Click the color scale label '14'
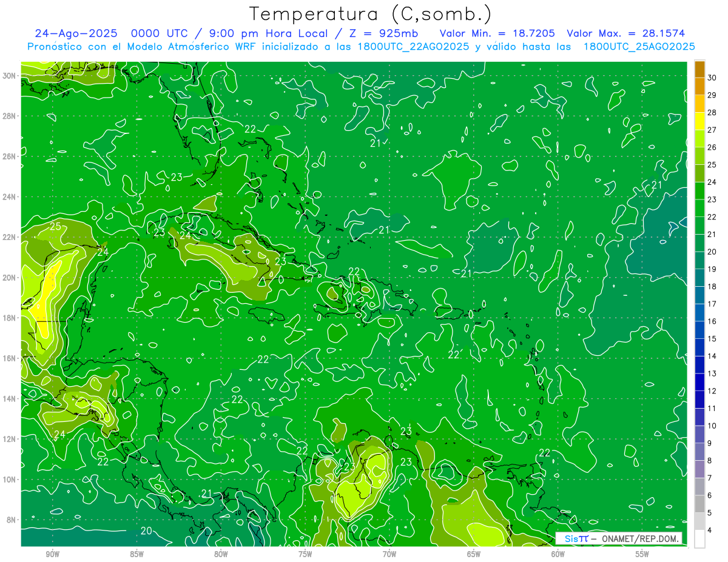728x562 pixels. [712, 356]
